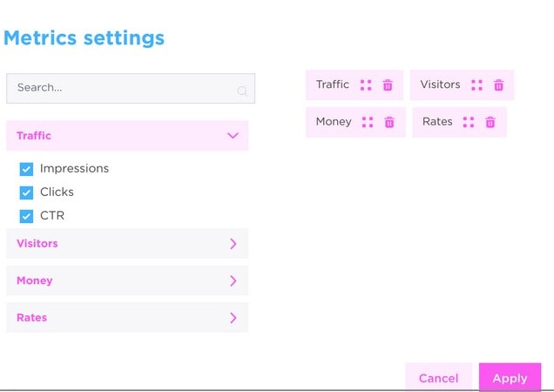Remove the Money chip using trash icon
Viewport: 554px width, 392px height.
point(389,123)
